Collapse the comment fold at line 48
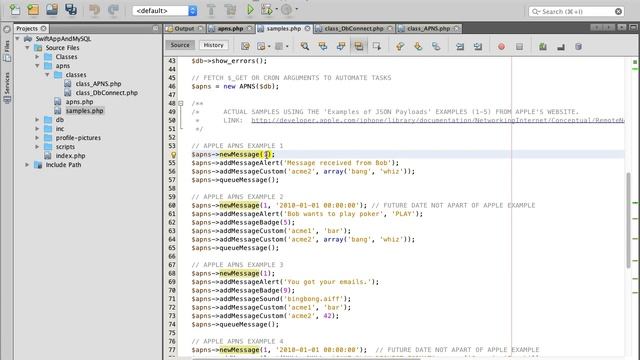 tap(180, 103)
